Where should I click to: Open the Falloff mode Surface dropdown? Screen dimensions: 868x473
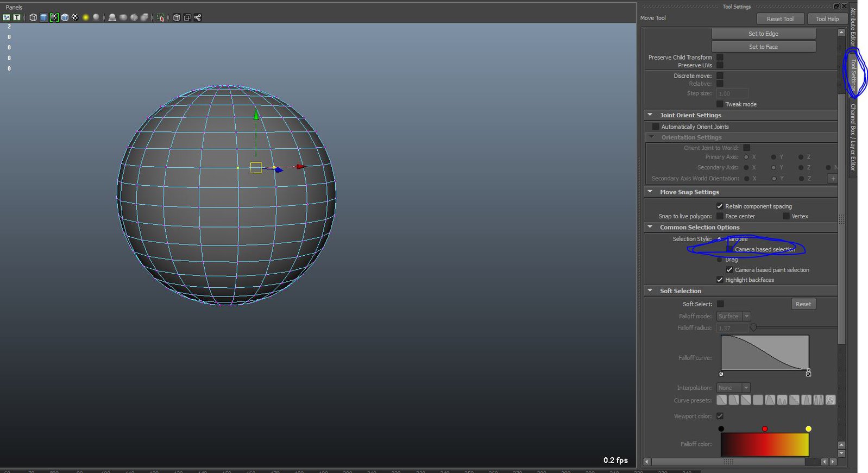733,316
